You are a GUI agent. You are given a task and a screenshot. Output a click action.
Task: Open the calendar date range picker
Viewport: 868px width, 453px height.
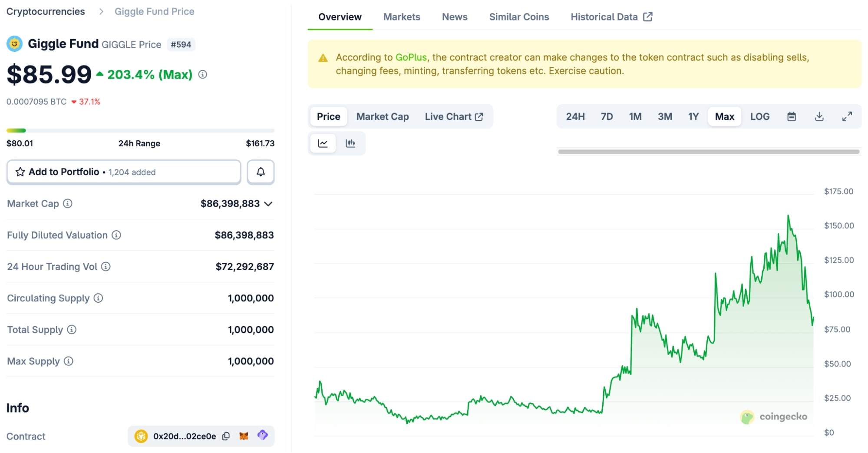pyautogui.click(x=792, y=116)
